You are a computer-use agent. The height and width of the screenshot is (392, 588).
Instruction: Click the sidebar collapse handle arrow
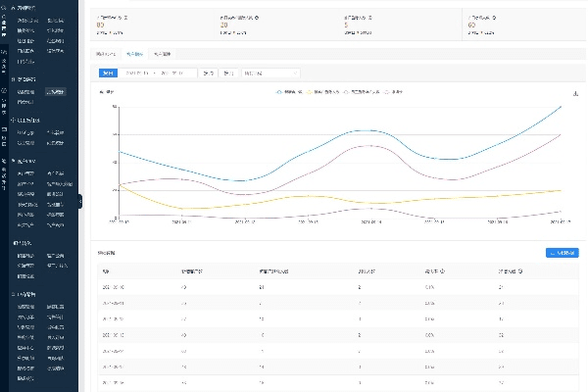(x=79, y=203)
